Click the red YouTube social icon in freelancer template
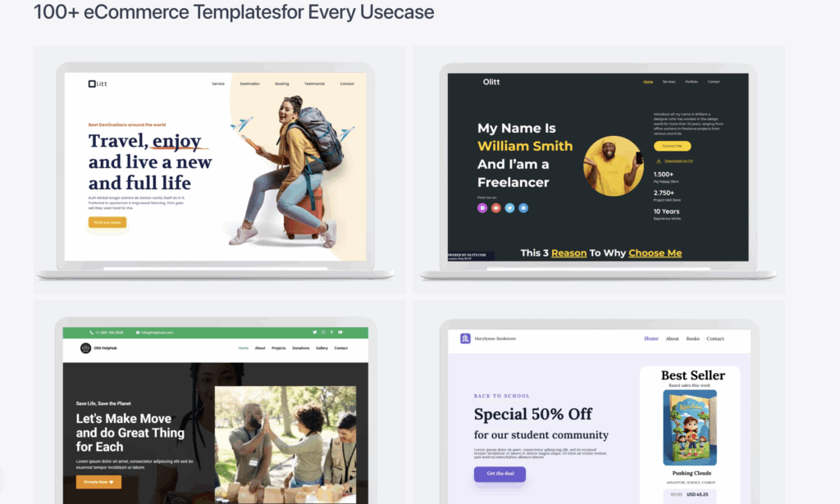The width and height of the screenshot is (840, 504). (496, 207)
